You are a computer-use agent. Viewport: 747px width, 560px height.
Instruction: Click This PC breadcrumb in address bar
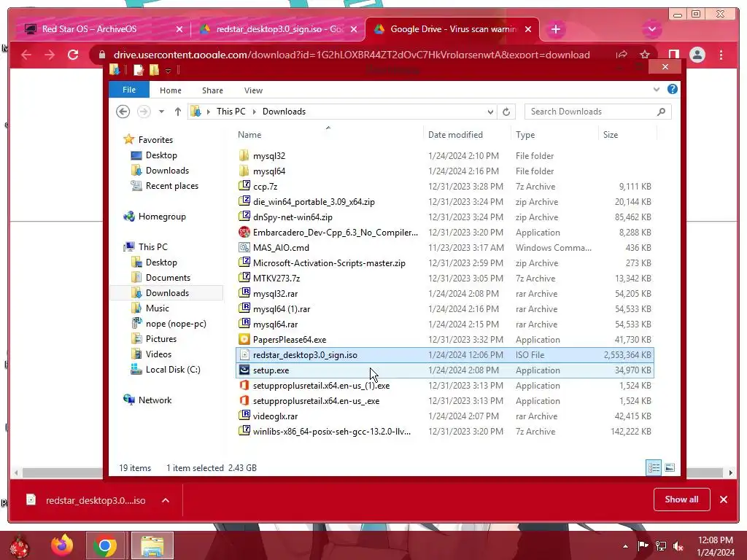(231, 112)
